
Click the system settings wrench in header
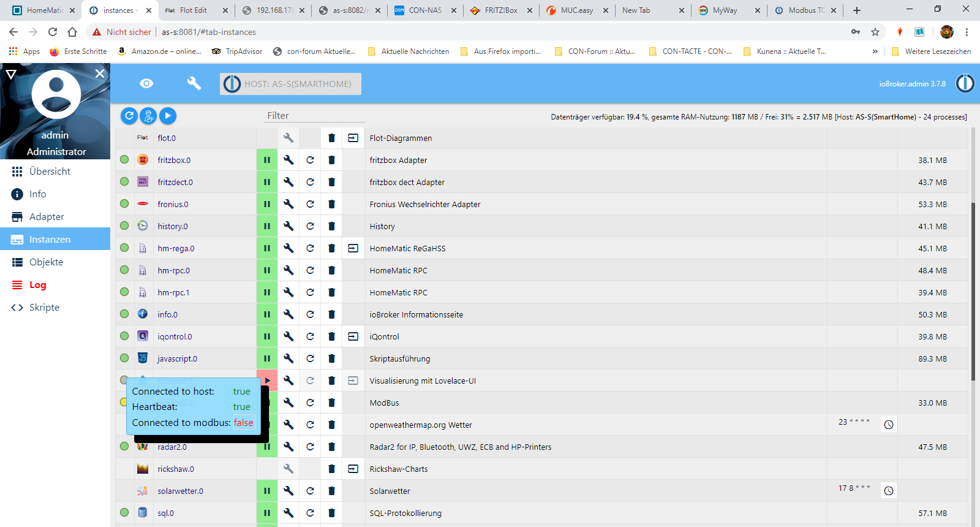[x=194, y=83]
